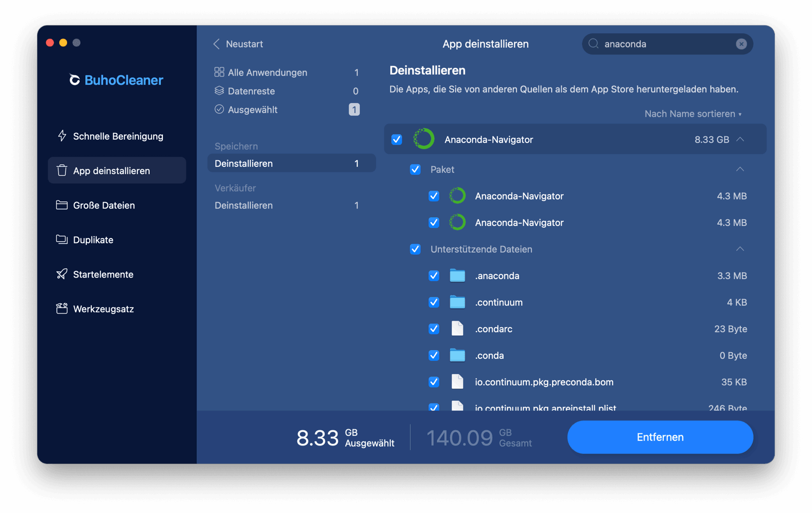
Task: Select Alle Anwendungen filter
Action: pos(287,73)
